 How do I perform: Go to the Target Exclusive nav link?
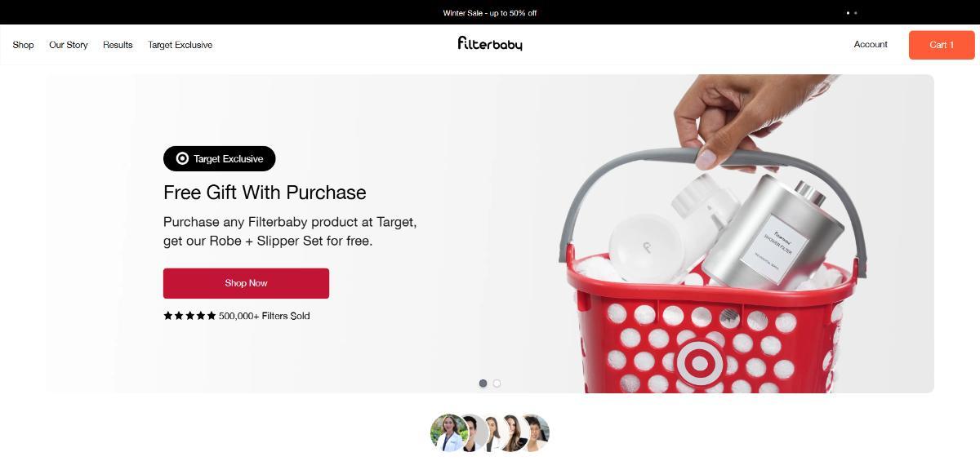[180, 45]
